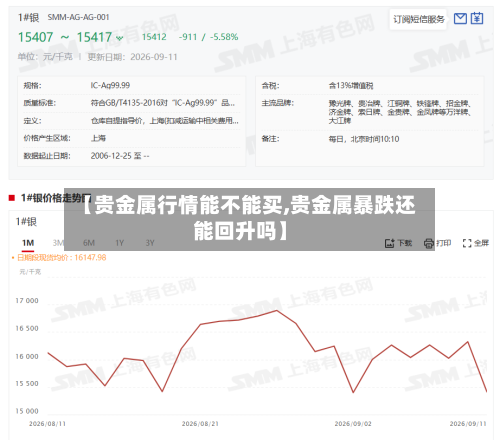Click the 规格 field label
500x440 pixels.
(32, 86)
